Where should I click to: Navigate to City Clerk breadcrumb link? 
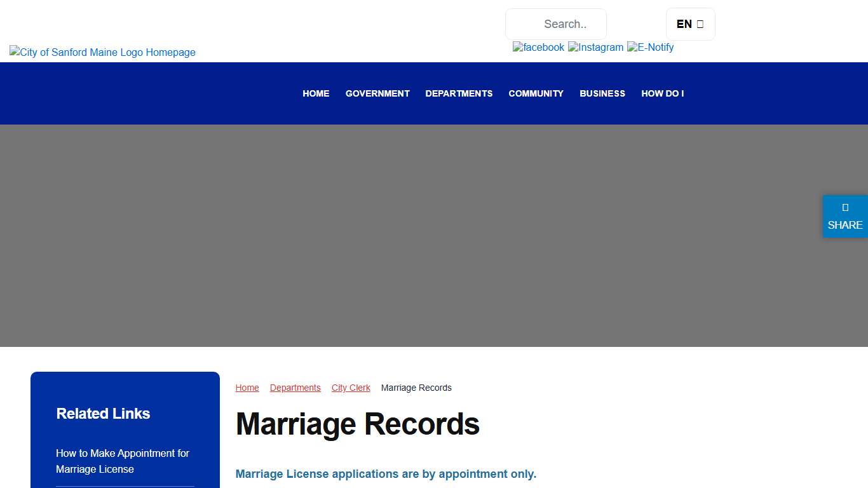351,388
